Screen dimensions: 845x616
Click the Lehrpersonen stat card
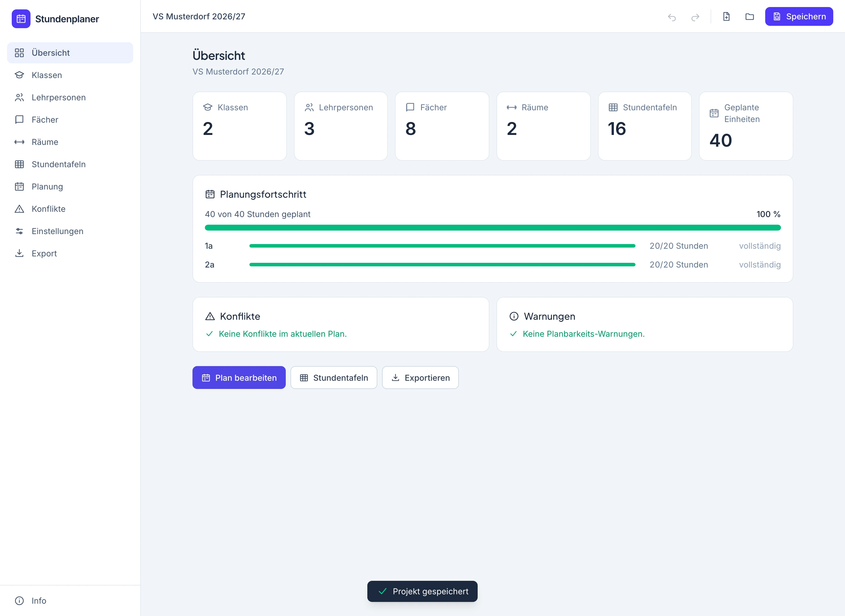pos(341,126)
